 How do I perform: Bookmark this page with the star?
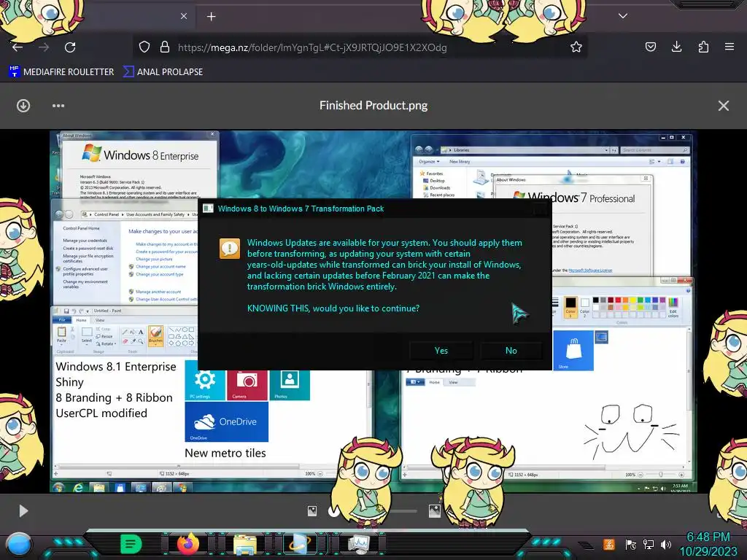(576, 47)
